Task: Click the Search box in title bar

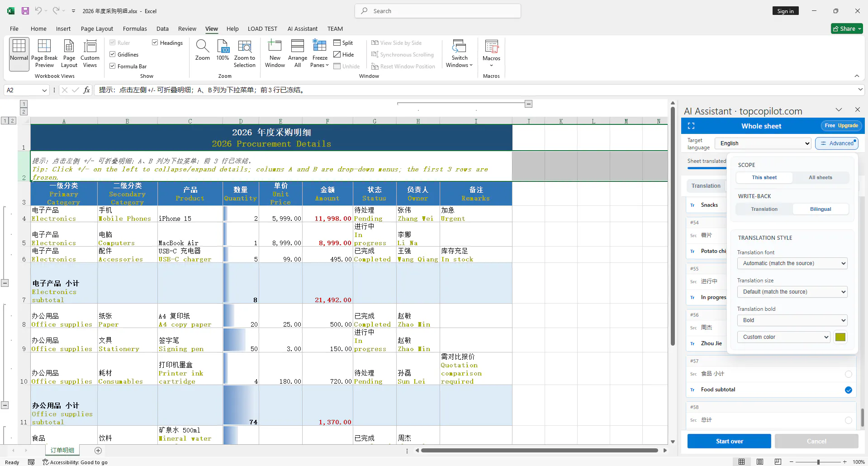Action: [x=438, y=11]
